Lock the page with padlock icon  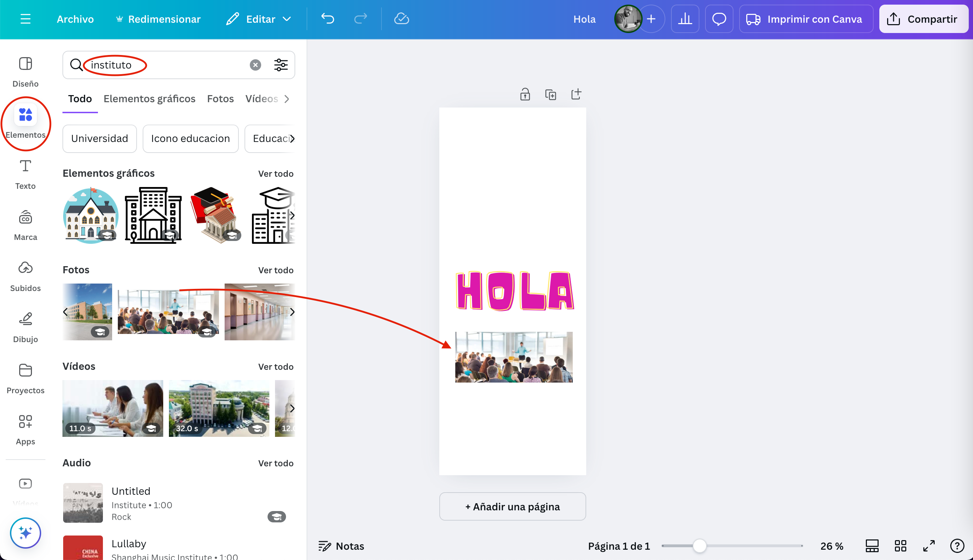coord(525,95)
